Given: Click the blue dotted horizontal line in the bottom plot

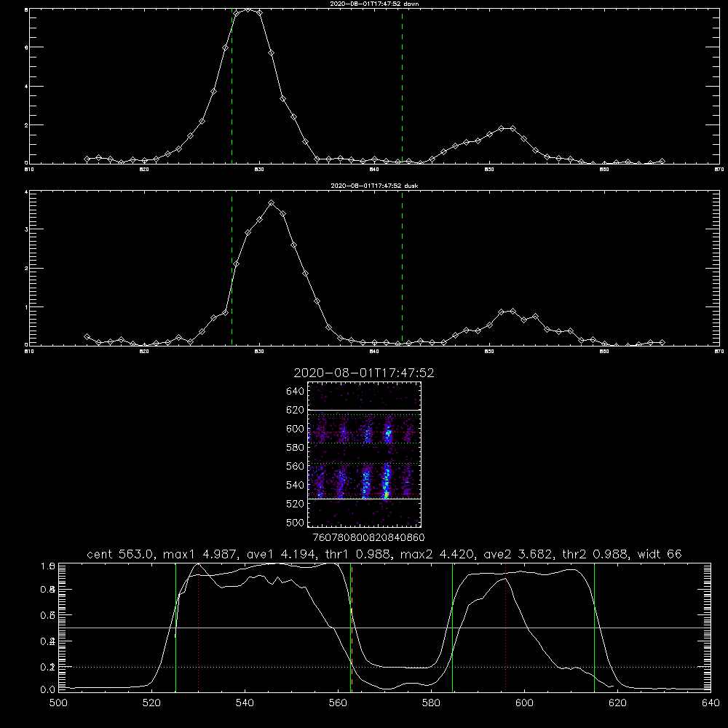Looking at the screenshot, I should [384, 667].
